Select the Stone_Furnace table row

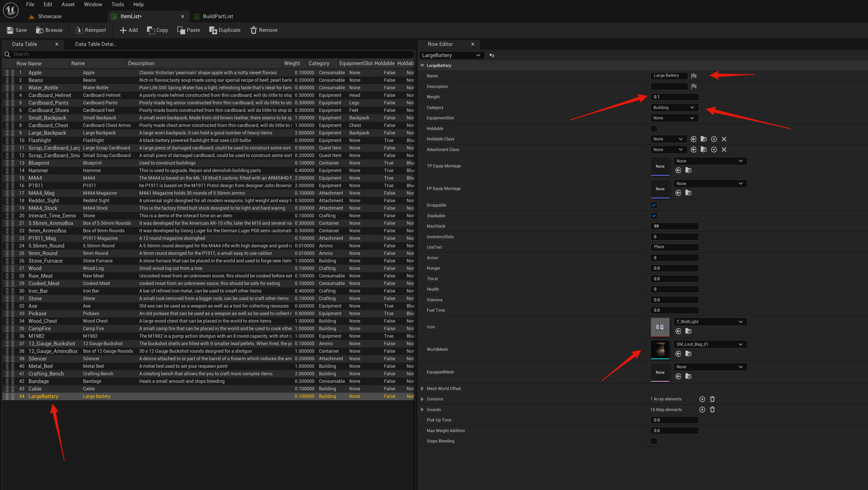45,261
